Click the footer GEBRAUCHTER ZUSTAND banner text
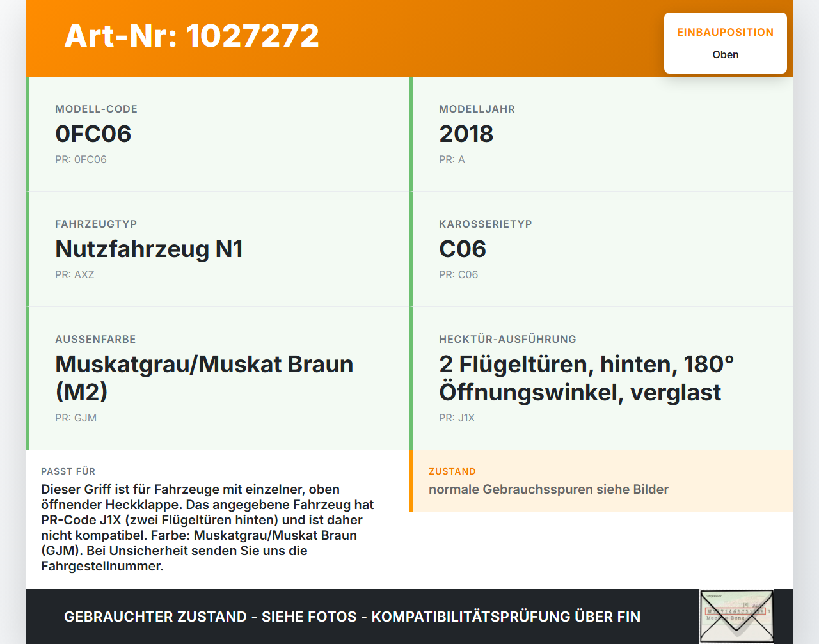Image resolution: width=819 pixels, height=644 pixels. click(x=352, y=617)
